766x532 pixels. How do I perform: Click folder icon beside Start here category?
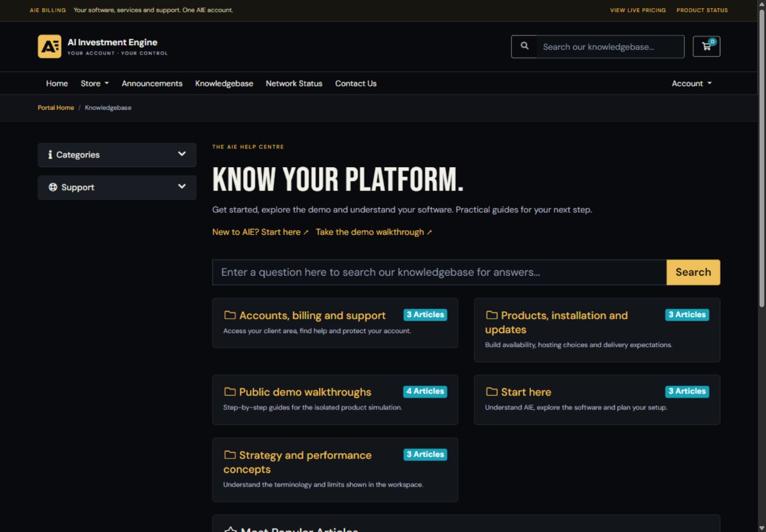tap(491, 392)
